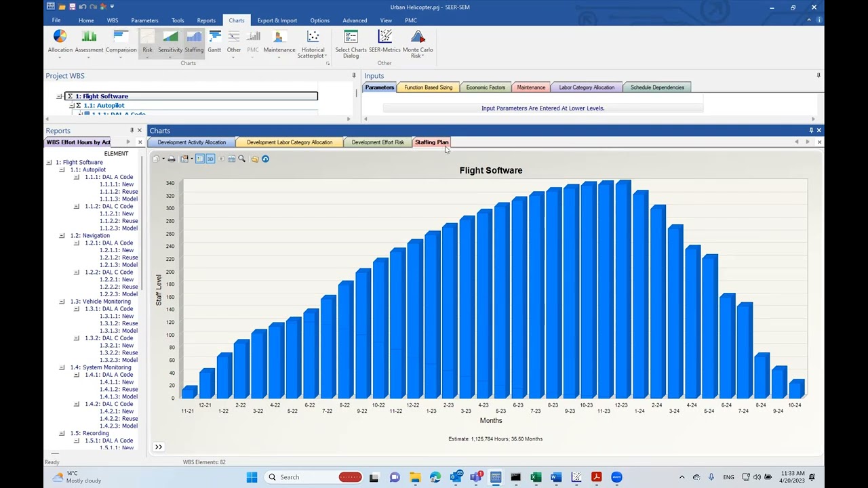Click the double-arrow expand button below tree
868x488 pixels.
click(x=158, y=447)
